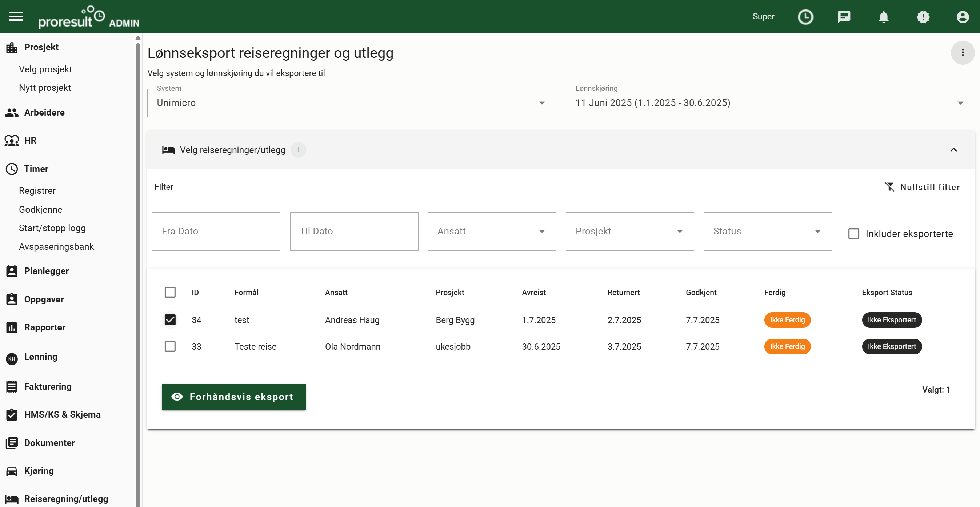
Task: Click the Kjøring car icon
Action: (x=12, y=471)
